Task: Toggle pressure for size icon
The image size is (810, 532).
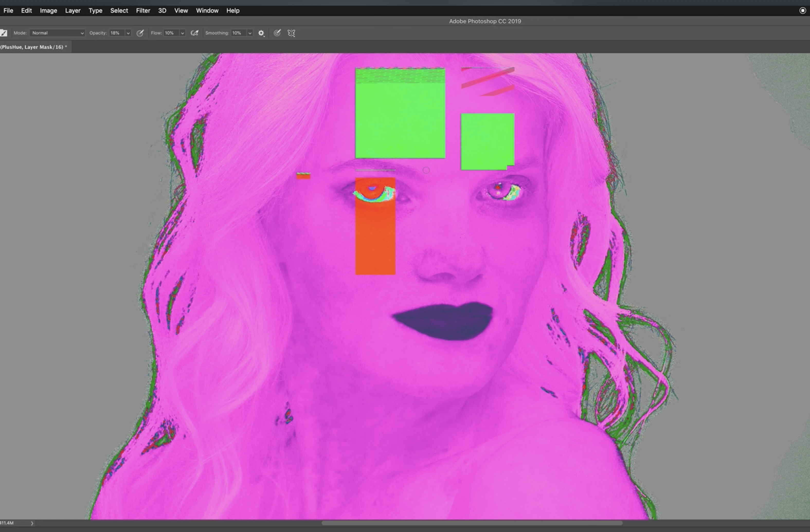Action: (x=277, y=33)
